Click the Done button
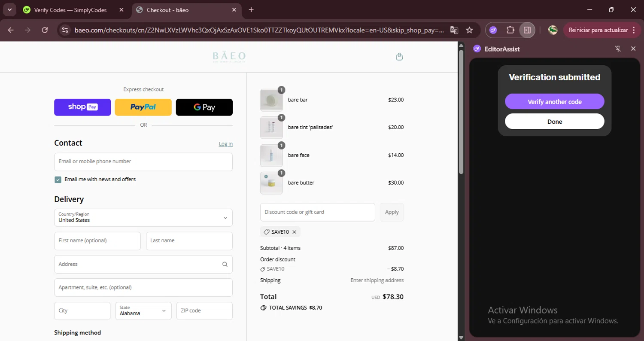Viewport: 644px width, 341px height. pos(555,122)
